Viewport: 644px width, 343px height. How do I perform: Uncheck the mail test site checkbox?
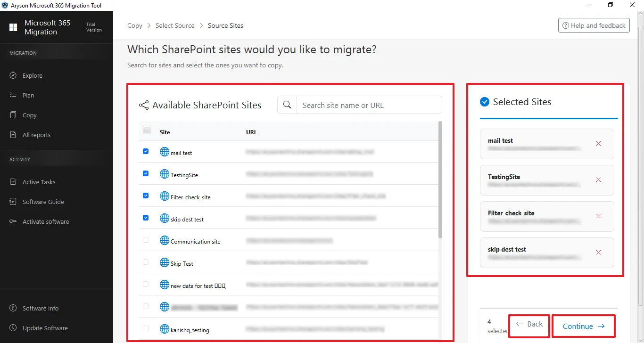146,152
